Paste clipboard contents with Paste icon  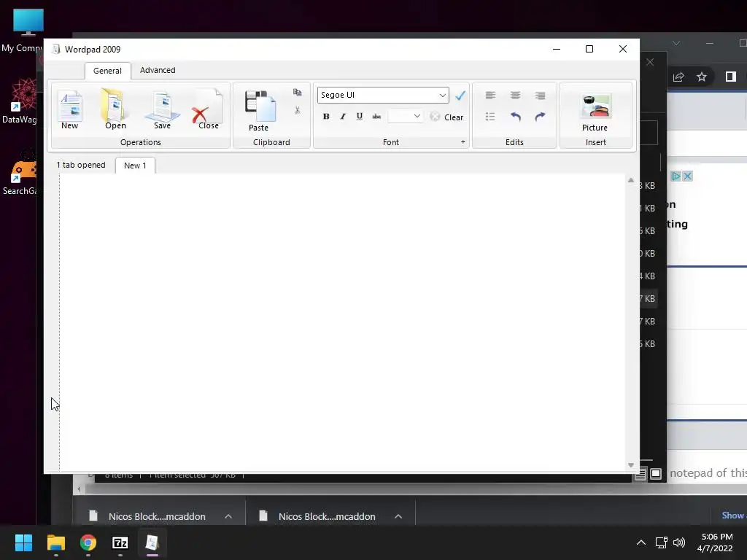tap(259, 111)
